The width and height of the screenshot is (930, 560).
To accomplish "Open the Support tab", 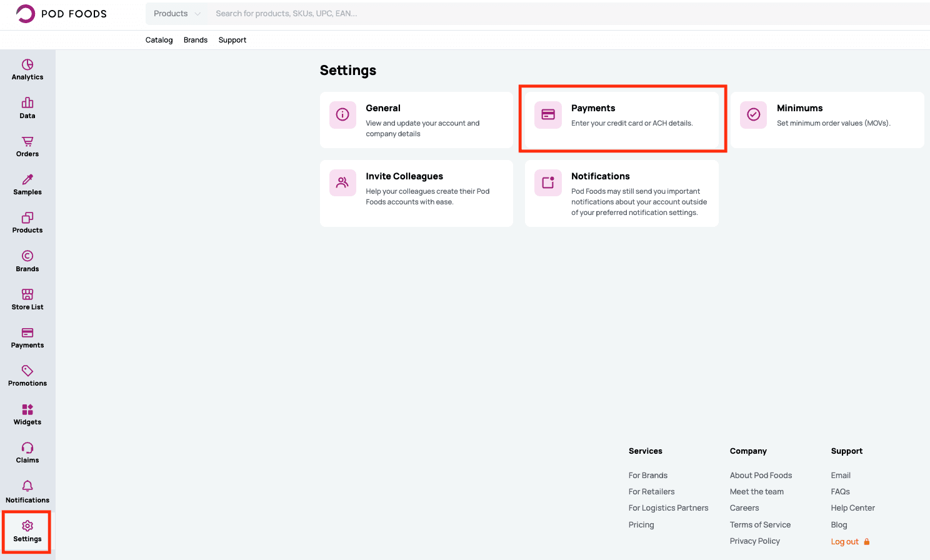I will coord(232,39).
